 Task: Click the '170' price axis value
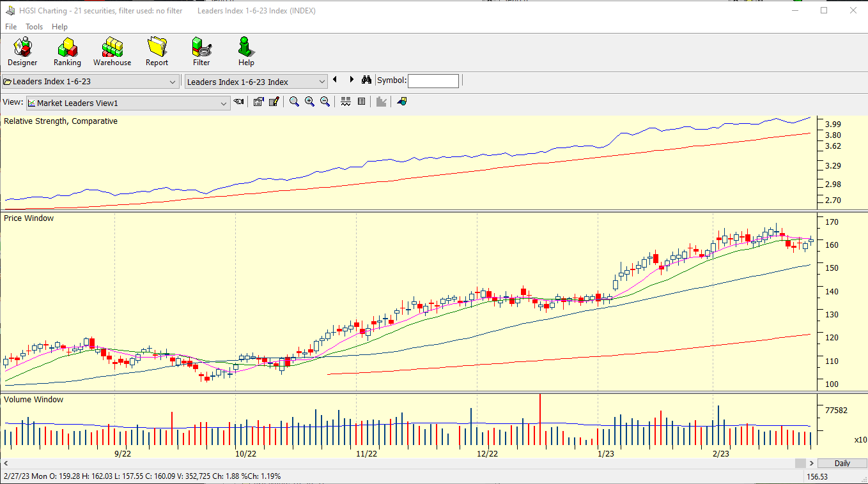[832, 222]
